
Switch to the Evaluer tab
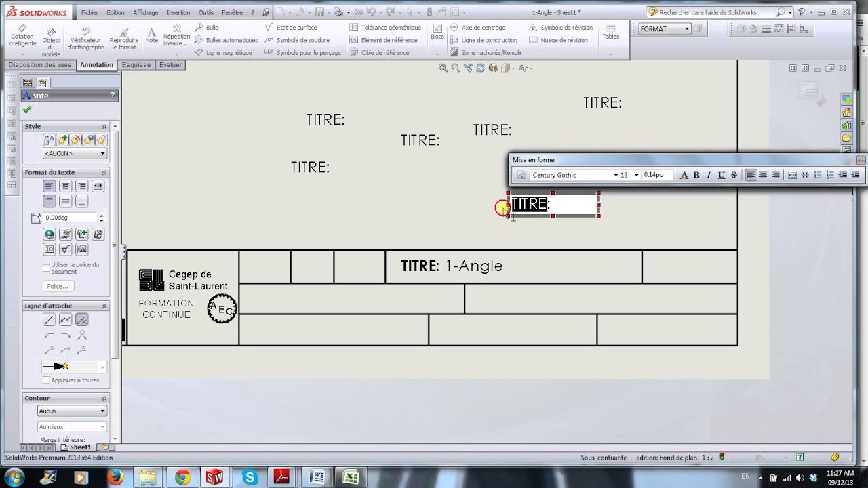pos(170,65)
